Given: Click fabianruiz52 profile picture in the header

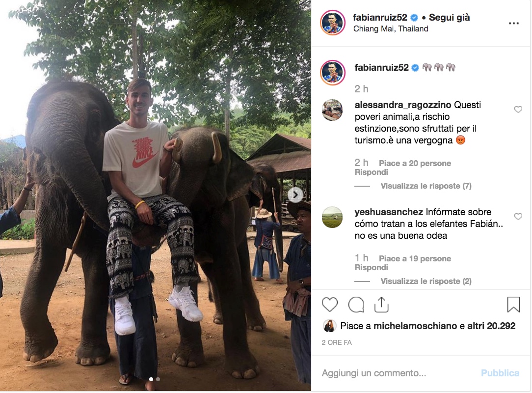Looking at the screenshot, I should pos(332,23).
